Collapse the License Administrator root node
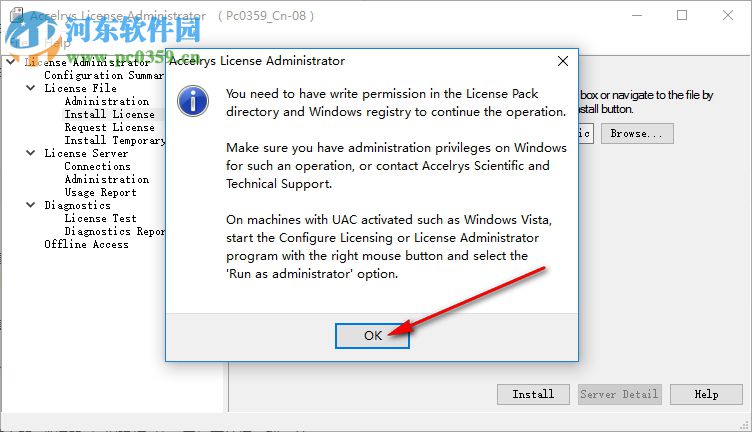The image size is (752, 432). coord(11,62)
